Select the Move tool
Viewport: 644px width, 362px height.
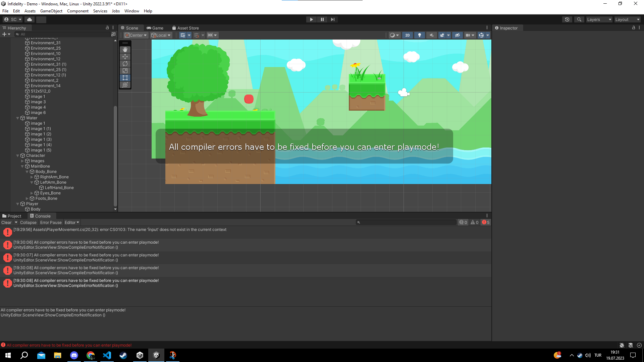coord(125,57)
